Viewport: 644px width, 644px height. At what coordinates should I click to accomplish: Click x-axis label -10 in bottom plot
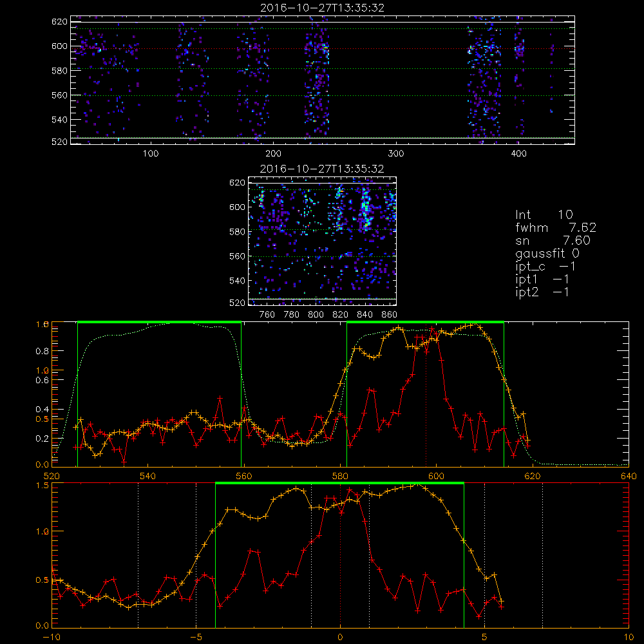click(52, 638)
